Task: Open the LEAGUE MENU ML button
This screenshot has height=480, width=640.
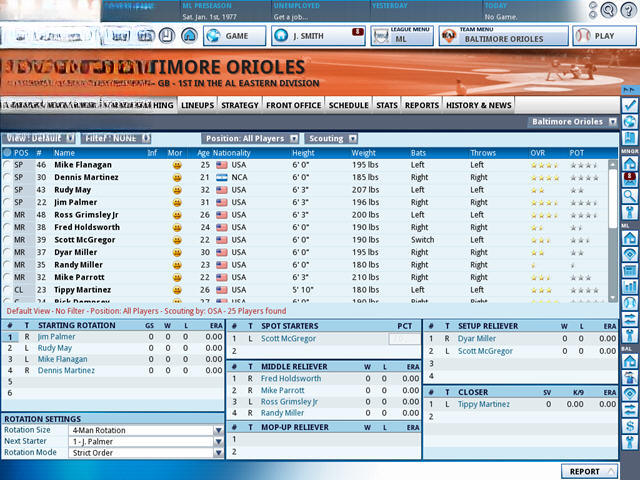Action: [x=402, y=36]
